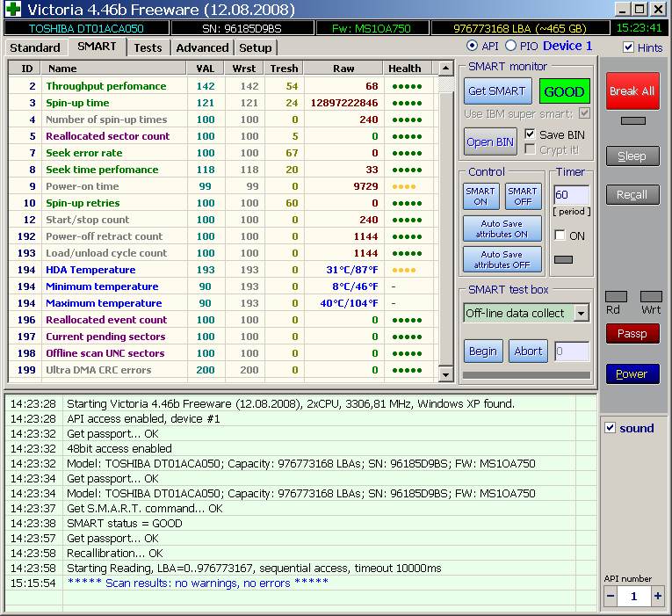Select the Seek error rate row
The width and height of the screenshot is (672, 616).
click(223, 153)
